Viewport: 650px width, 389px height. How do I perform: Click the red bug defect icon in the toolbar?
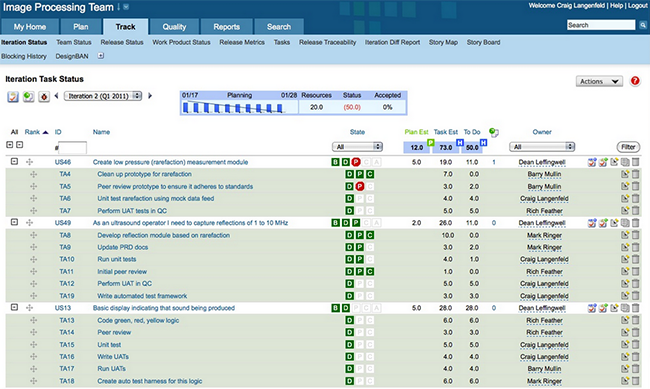[x=44, y=97]
